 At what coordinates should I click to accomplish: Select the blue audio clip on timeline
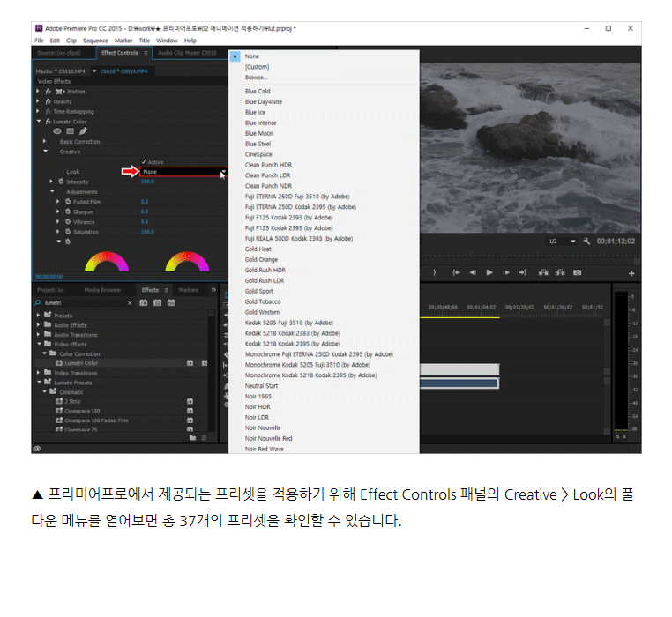click(x=459, y=383)
